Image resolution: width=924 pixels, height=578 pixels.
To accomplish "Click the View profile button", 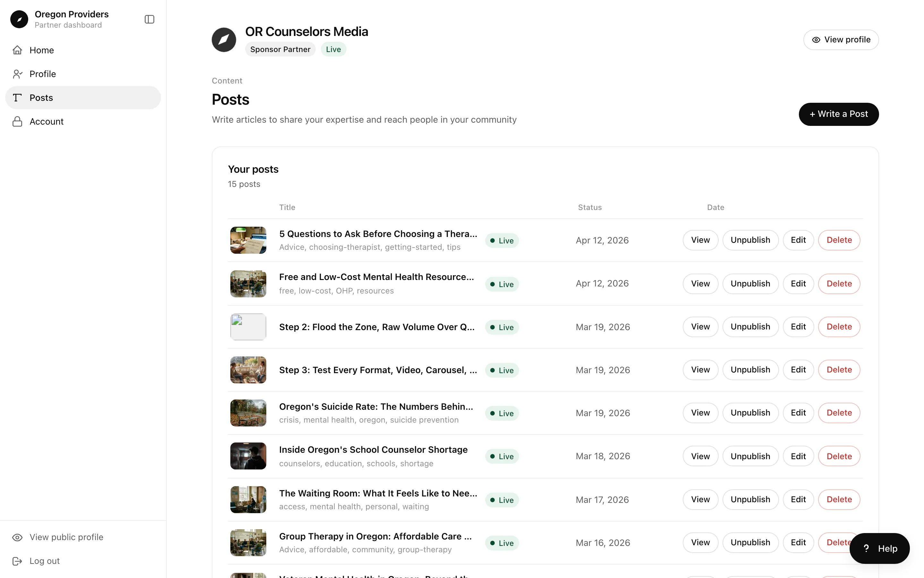I will (841, 40).
